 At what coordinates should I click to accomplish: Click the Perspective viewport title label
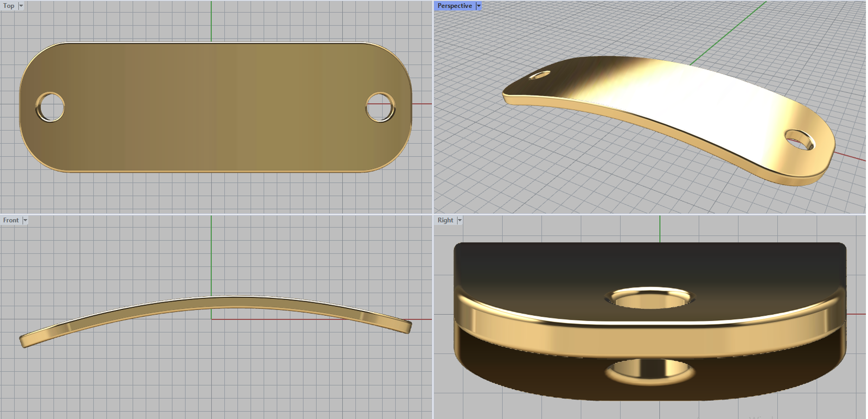coord(454,6)
